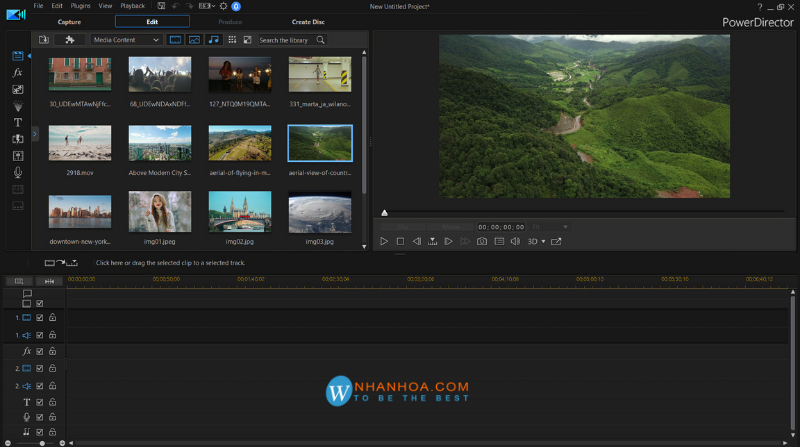Open preview quality settings list icon
Viewport: 800px width, 447px height.
(x=499, y=241)
